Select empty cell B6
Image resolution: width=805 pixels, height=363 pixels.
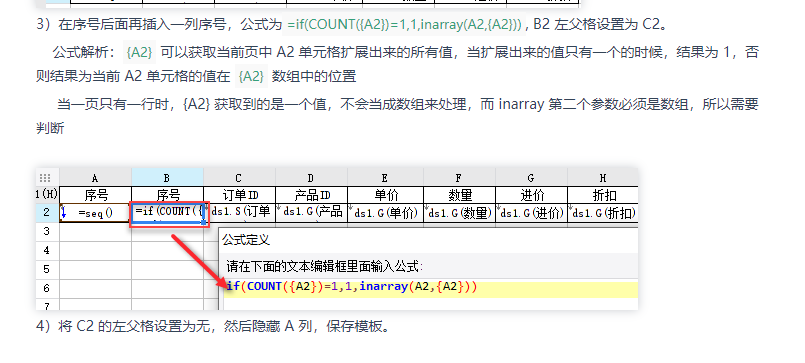click(167, 289)
